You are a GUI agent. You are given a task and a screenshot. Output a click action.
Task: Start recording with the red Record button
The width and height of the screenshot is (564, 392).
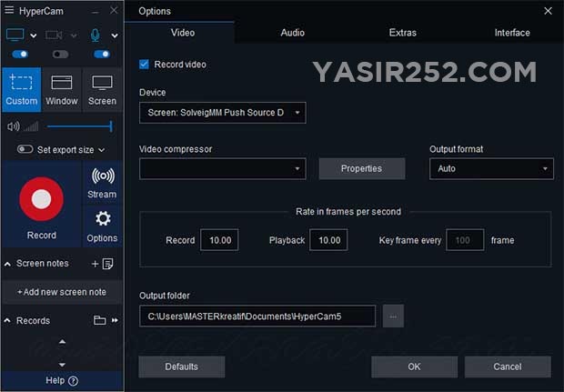41,199
